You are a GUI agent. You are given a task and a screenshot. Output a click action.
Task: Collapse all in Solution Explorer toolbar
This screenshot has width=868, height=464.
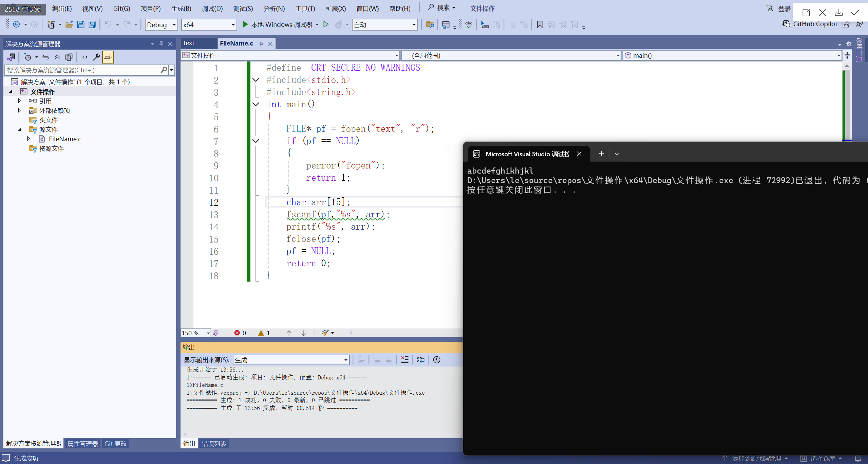click(x=57, y=57)
